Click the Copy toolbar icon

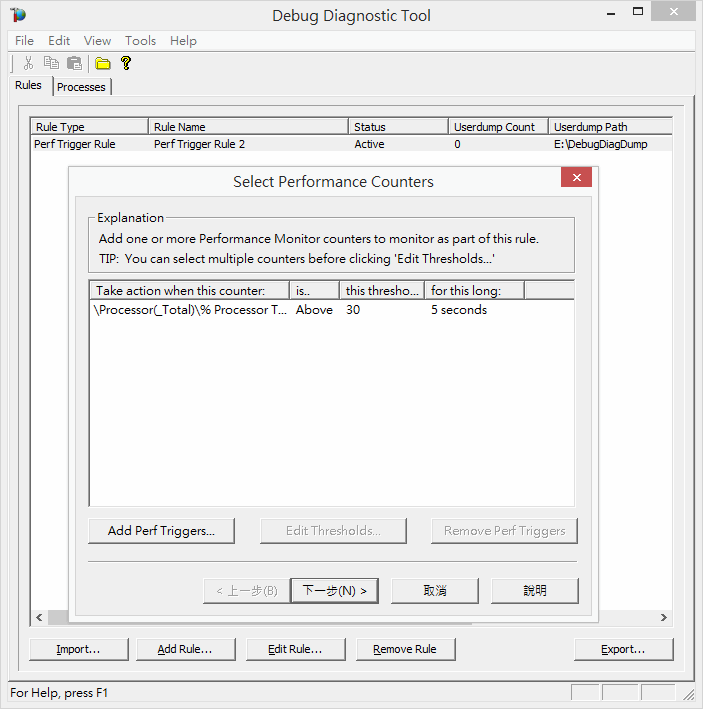[52, 64]
